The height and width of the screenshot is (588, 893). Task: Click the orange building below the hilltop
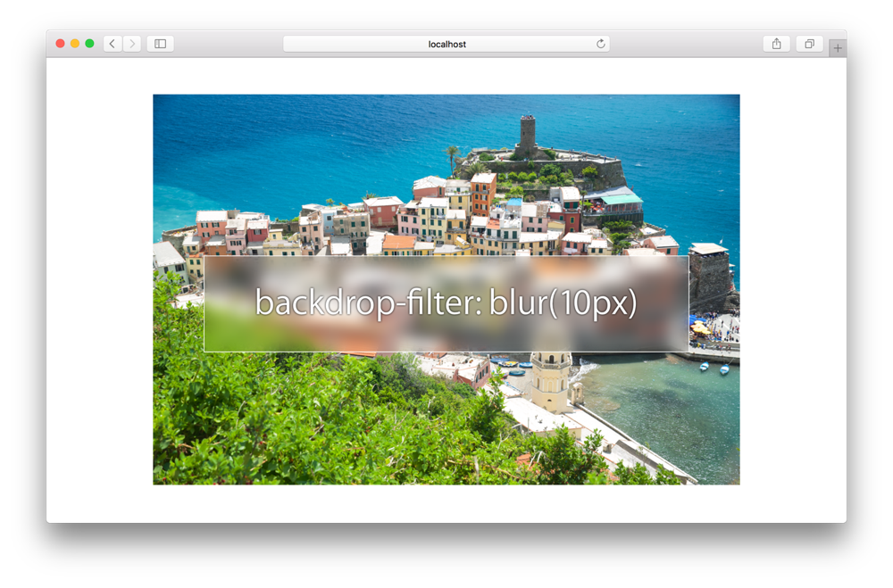[483, 192]
